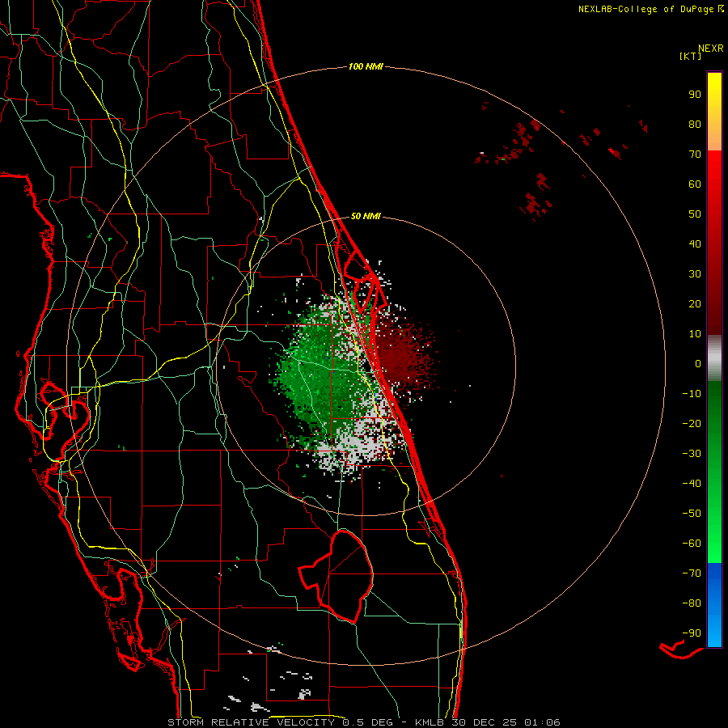Click the -90 value on the velocity scale
Viewport: 728px width, 728px height.
(x=692, y=633)
